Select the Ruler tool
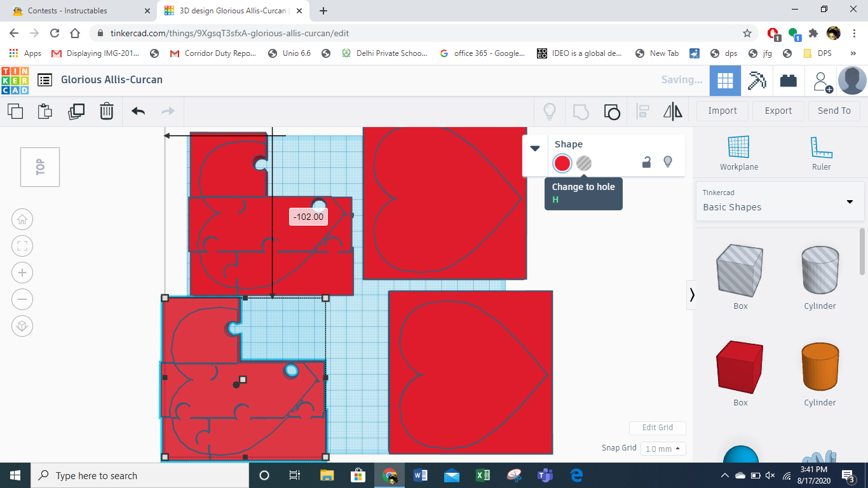Viewport: 868px width, 488px height. click(821, 153)
